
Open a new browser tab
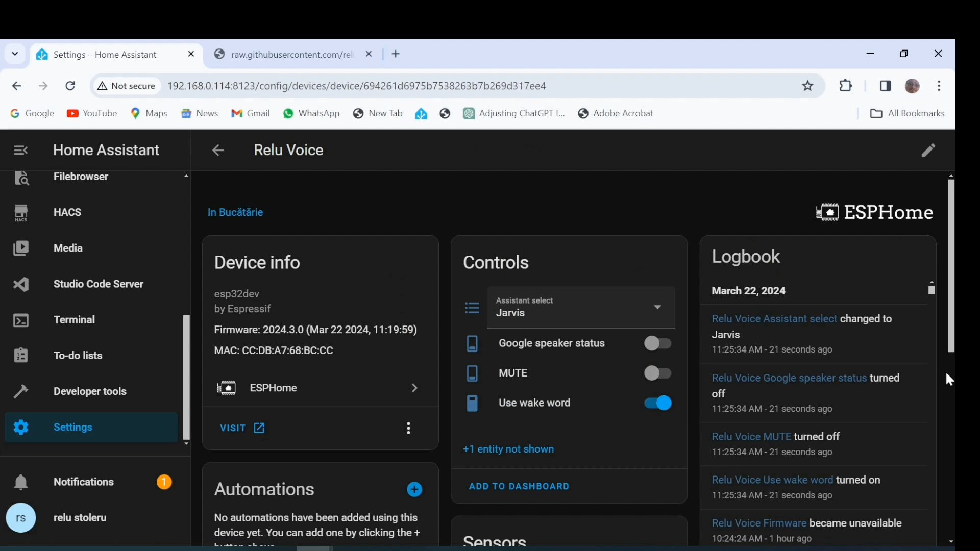[x=396, y=54]
